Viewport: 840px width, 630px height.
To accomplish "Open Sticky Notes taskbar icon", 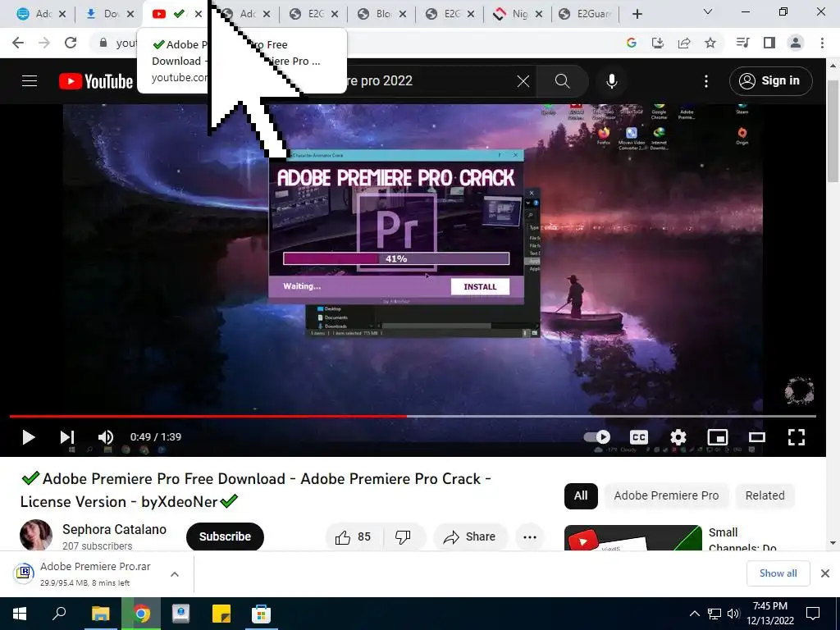I will pos(221,614).
